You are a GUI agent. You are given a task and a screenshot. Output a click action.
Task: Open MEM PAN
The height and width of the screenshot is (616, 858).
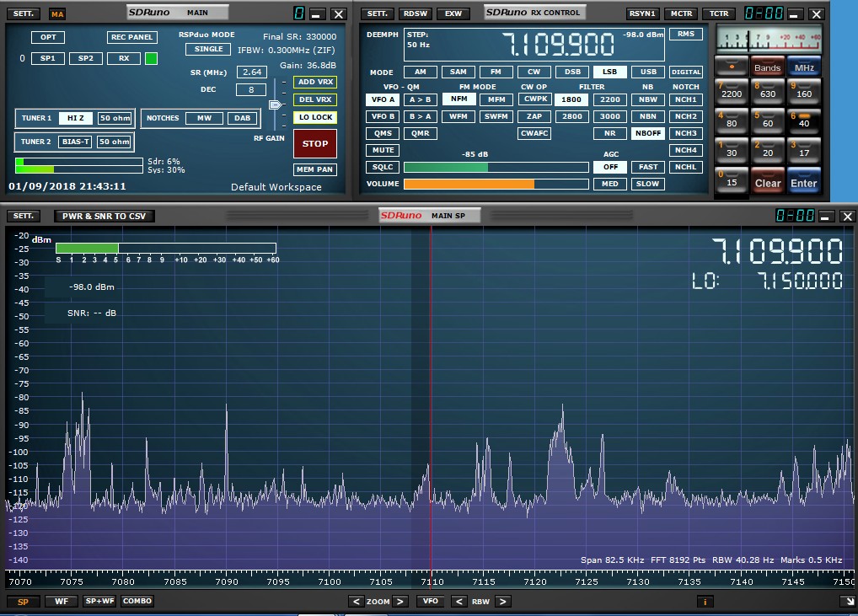[315, 169]
